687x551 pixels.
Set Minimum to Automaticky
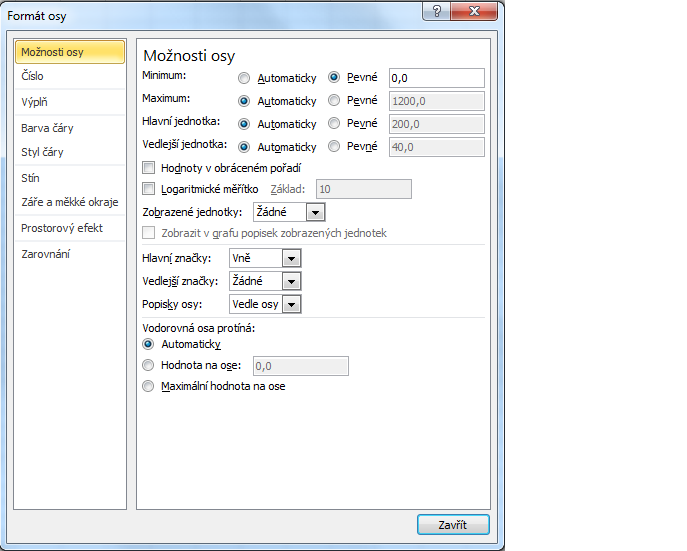click(244, 78)
